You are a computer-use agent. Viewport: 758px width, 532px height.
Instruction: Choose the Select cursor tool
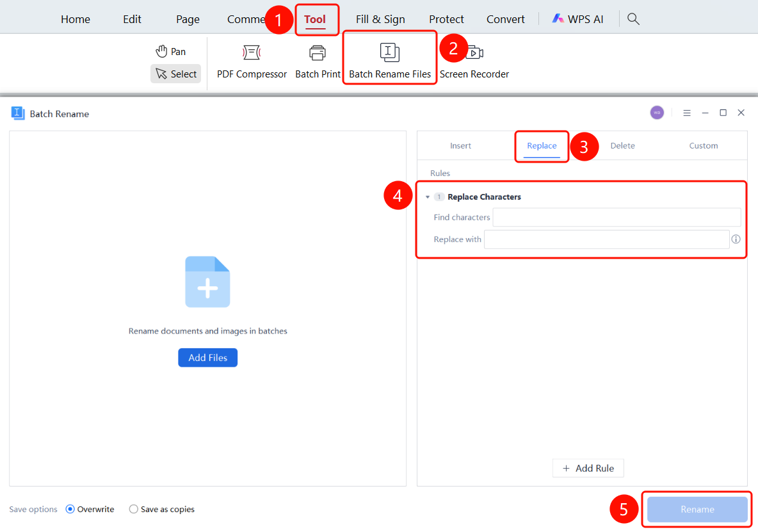[175, 74]
